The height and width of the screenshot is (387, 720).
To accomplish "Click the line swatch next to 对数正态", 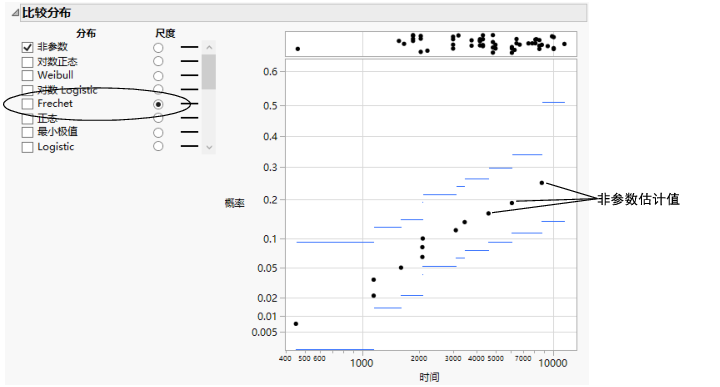I will pos(190,61).
